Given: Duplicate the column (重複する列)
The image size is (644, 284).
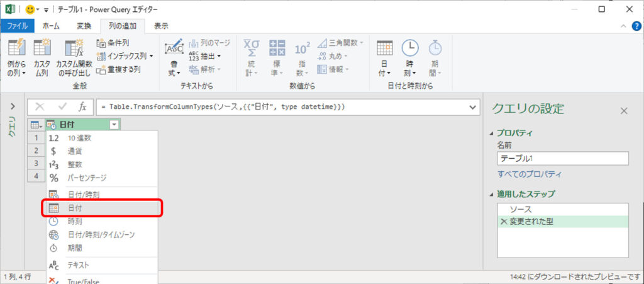Looking at the screenshot, I should pyautogui.click(x=118, y=69).
